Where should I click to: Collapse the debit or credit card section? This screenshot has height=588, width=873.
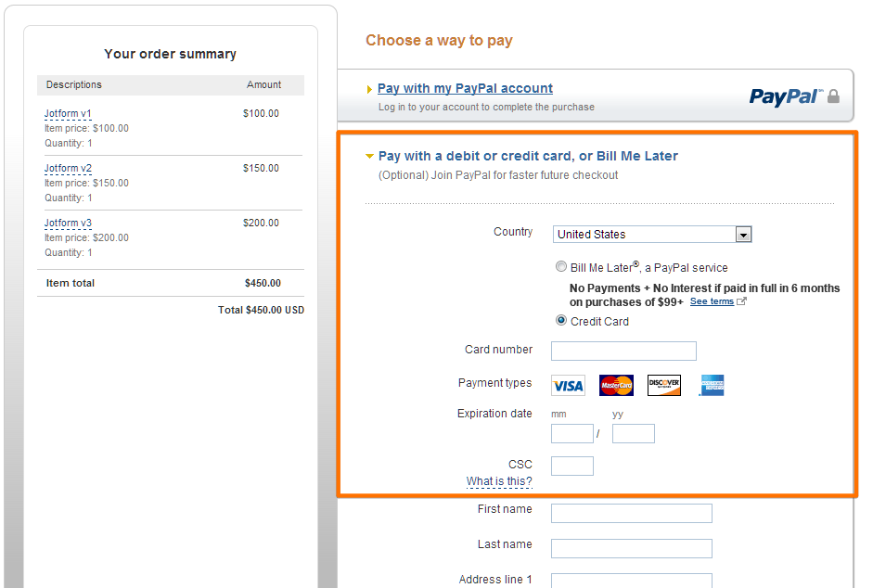[x=527, y=157]
